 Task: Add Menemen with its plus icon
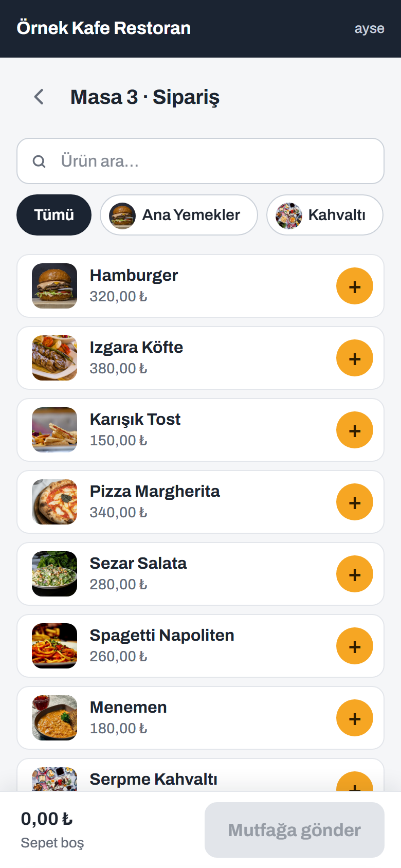(355, 718)
